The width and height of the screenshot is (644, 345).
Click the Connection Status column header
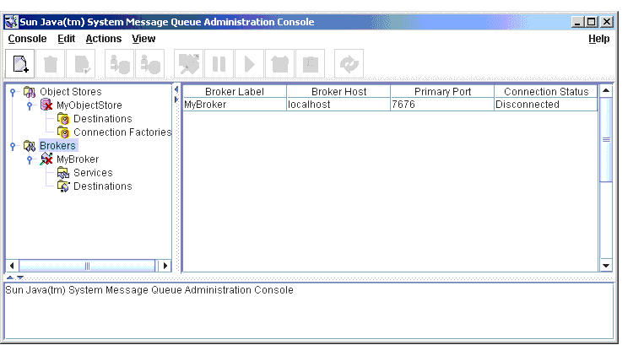546,91
